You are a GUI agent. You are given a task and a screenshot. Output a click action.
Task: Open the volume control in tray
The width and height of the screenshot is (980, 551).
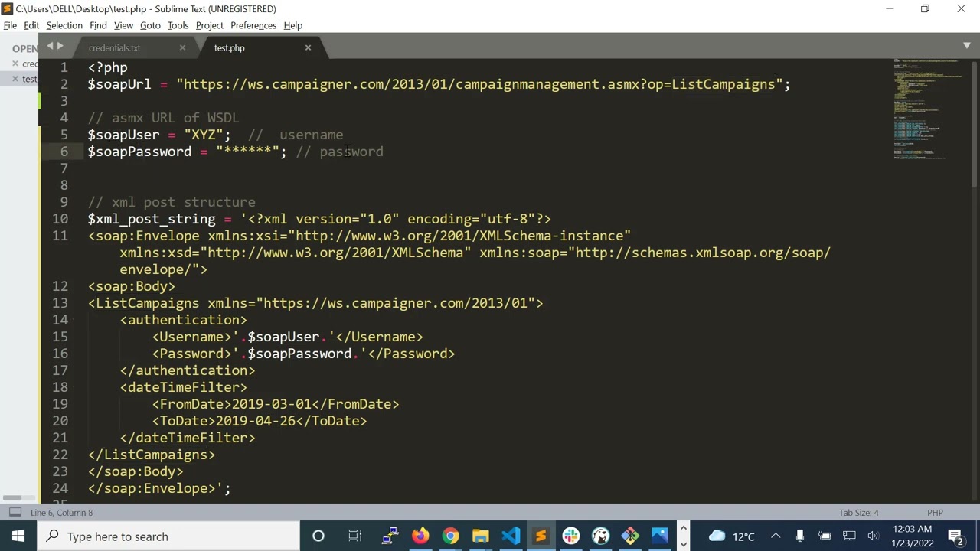(873, 536)
